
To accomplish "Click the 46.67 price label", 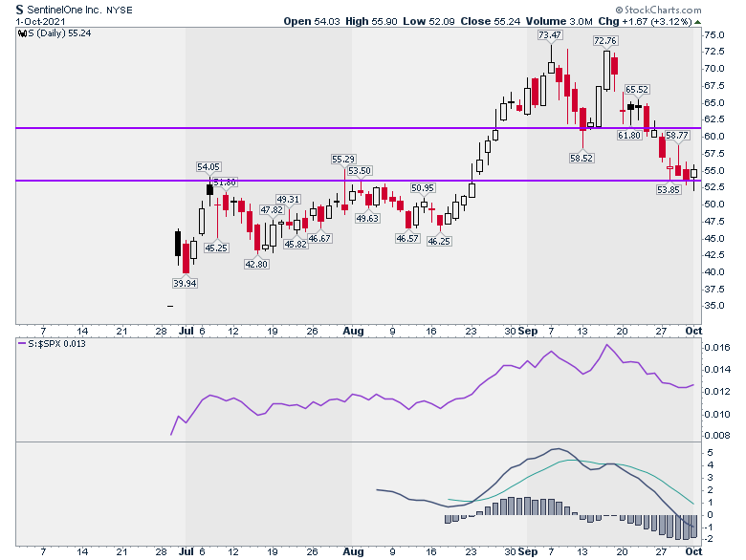I will click(319, 239).
